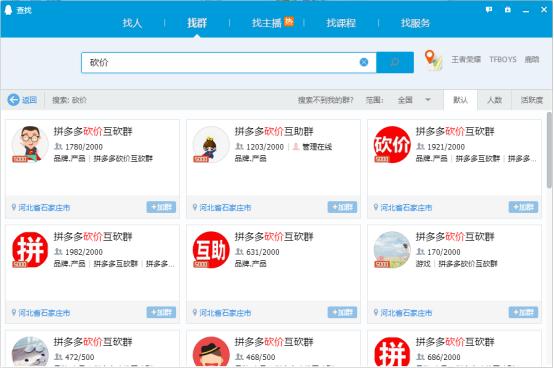Click 拼多多砍价互砍群 tag in 1780/2000 card

point(123,158)
